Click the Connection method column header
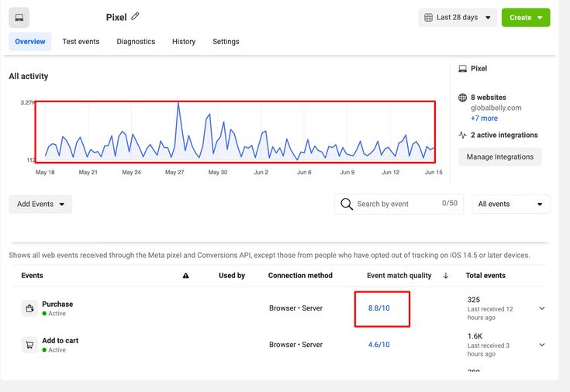The width and height of the screenshot is (570, 392). (300, 275)
